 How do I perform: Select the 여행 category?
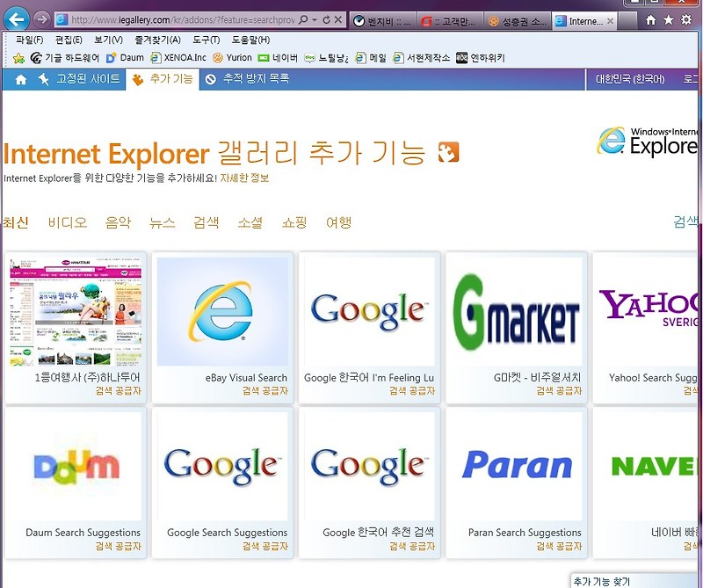[x=338, y=222]
